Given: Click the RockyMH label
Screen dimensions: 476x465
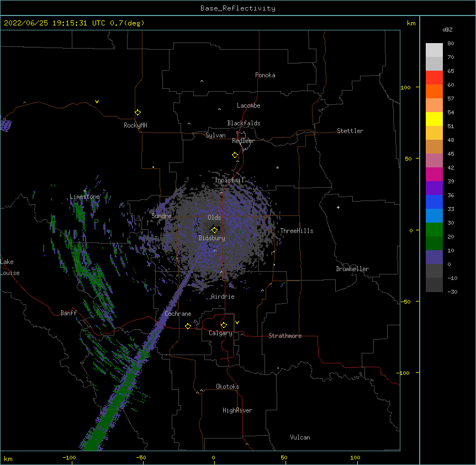Looking at the screenshot, I should coord(135,125).
